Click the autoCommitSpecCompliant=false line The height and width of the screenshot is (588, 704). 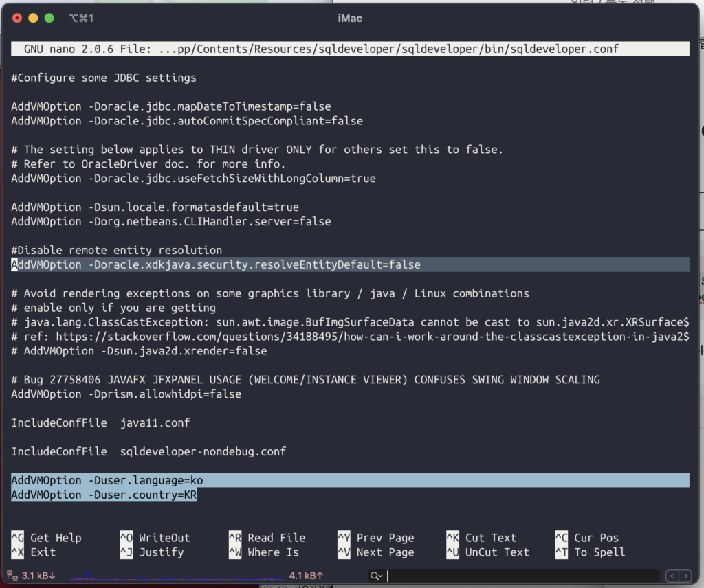pos(187,121)
